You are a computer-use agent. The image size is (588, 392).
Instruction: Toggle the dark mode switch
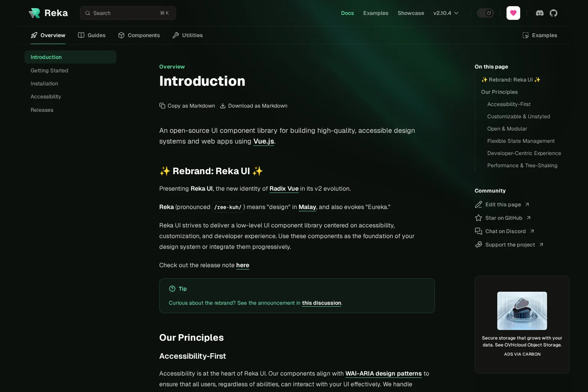[x=485, y=13]
